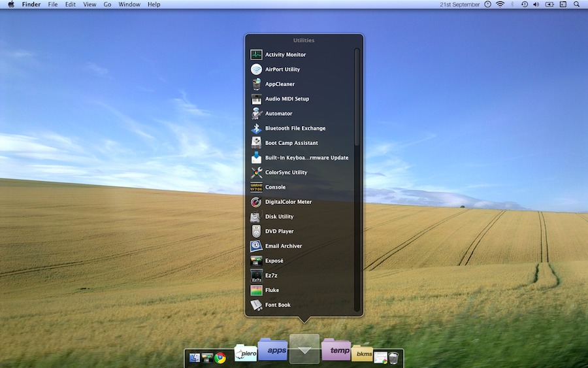Open the photo thumbnails icon in the Dock
The image size is (588, 368).
click(207, 358)
